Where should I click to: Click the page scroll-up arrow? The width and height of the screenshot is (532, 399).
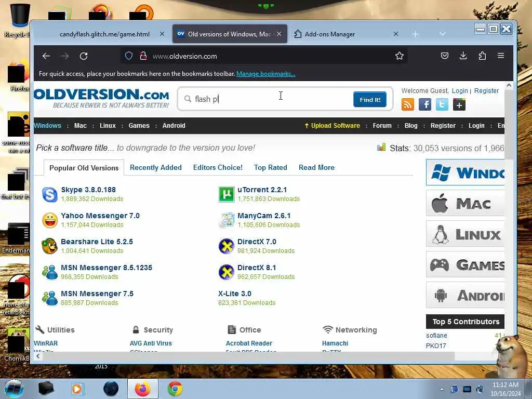coord(509,86)
